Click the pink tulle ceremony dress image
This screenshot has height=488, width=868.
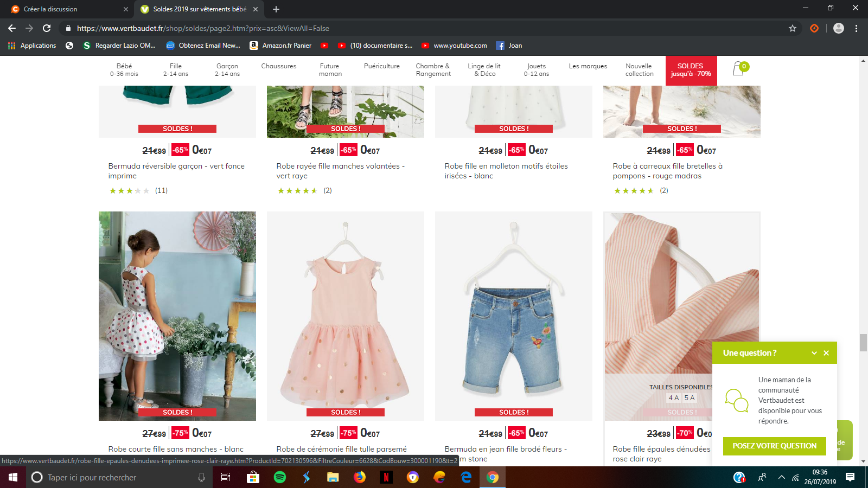click(345, 314)
